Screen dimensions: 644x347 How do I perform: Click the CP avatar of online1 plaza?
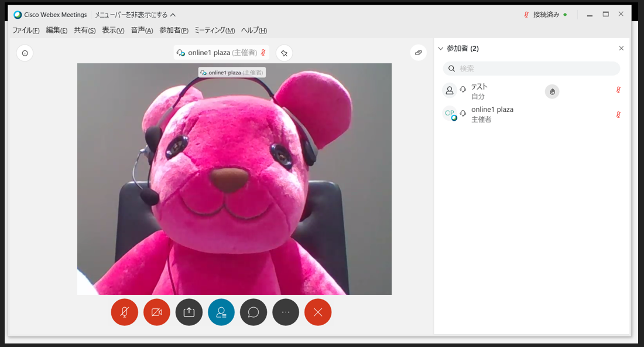coord(450,114)
